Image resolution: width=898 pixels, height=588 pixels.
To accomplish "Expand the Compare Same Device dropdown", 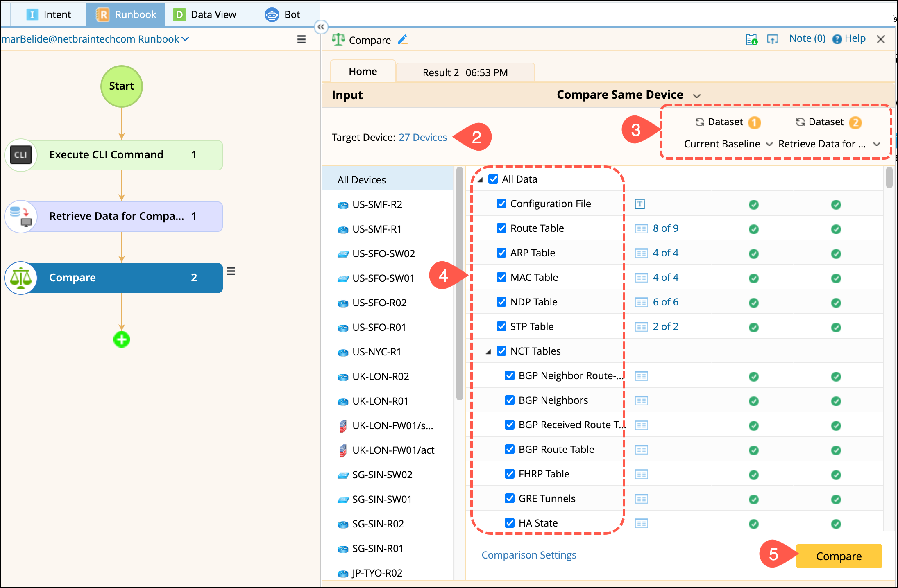I will click(x=696, y=96).
